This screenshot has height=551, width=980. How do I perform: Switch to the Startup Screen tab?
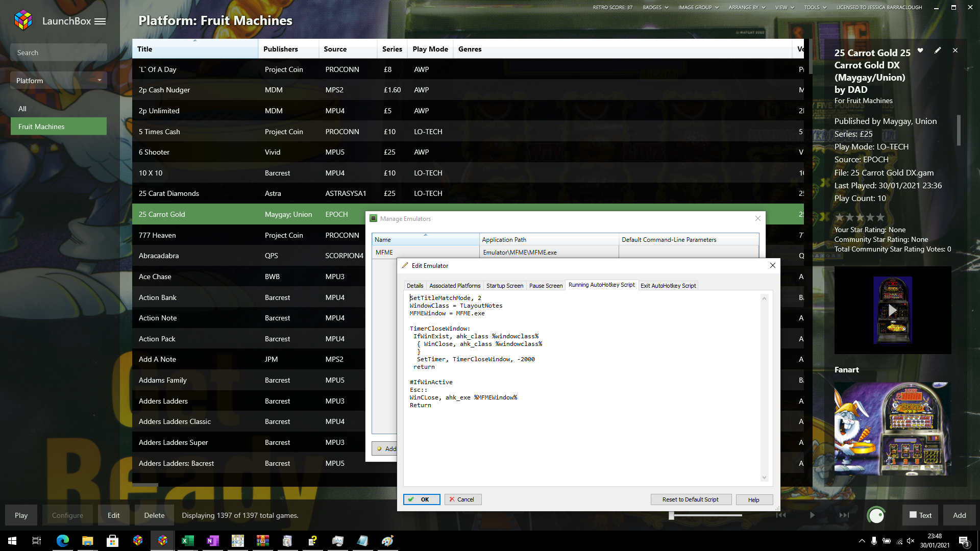(x=505, y=286)
